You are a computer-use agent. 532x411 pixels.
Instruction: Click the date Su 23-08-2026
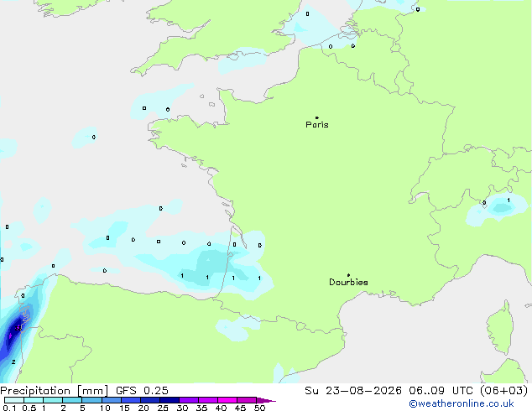click(353, 391)
